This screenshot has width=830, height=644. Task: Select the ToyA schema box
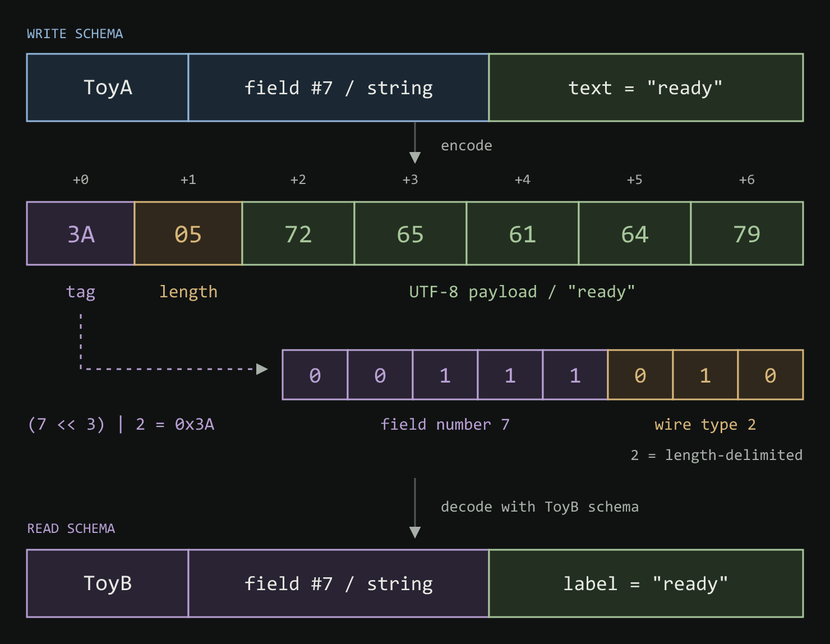tap(108, 88)
